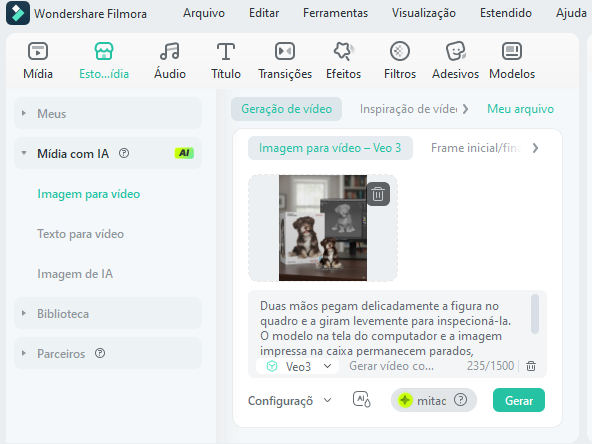Select Imagem de IA in sidebar
The width and height of the screenshot is (592, 444).
point(75,274)
